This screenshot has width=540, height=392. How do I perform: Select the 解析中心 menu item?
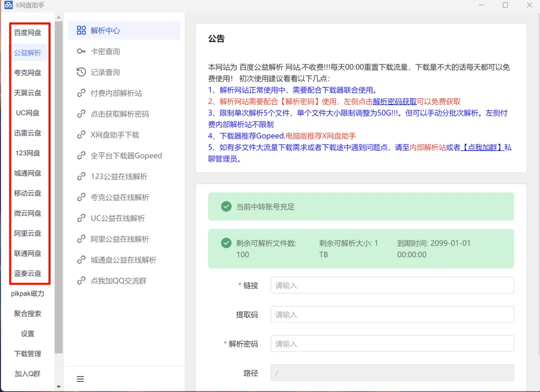124,30
